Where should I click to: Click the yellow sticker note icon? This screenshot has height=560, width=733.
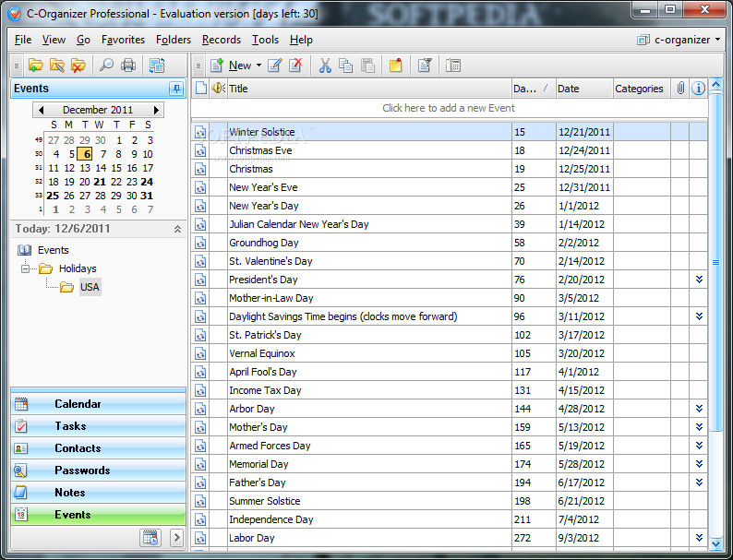tap(395, 66)
